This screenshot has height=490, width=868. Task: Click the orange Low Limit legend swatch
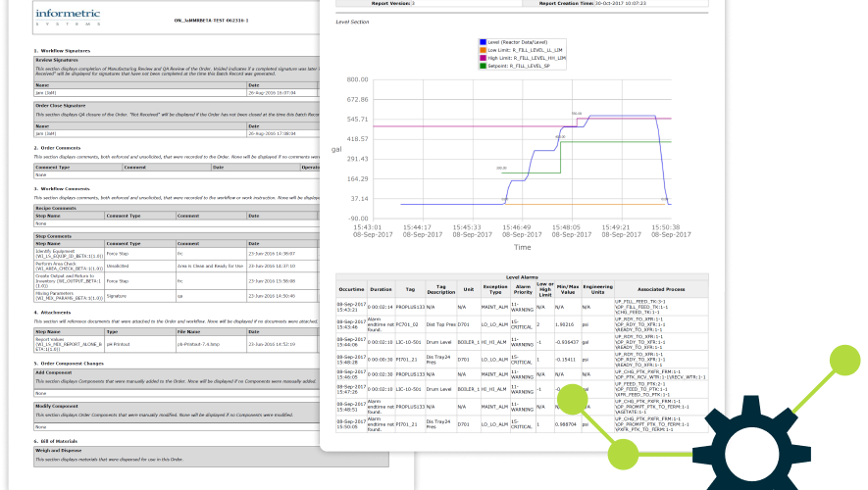(x=483, y=50)
